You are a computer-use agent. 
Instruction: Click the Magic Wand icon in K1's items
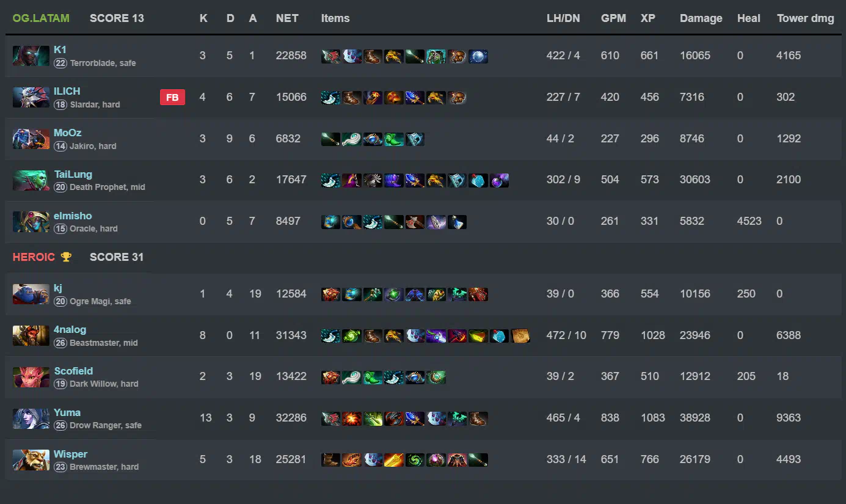point(415,57)
